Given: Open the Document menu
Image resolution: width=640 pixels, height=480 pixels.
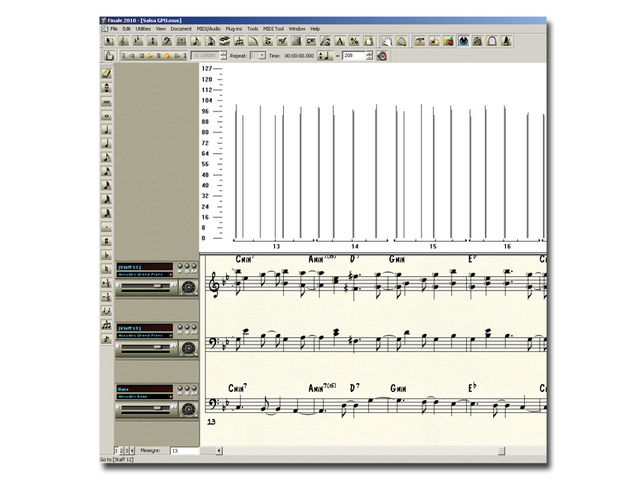Looking at the screenshot, I should (x=181, y=29).
